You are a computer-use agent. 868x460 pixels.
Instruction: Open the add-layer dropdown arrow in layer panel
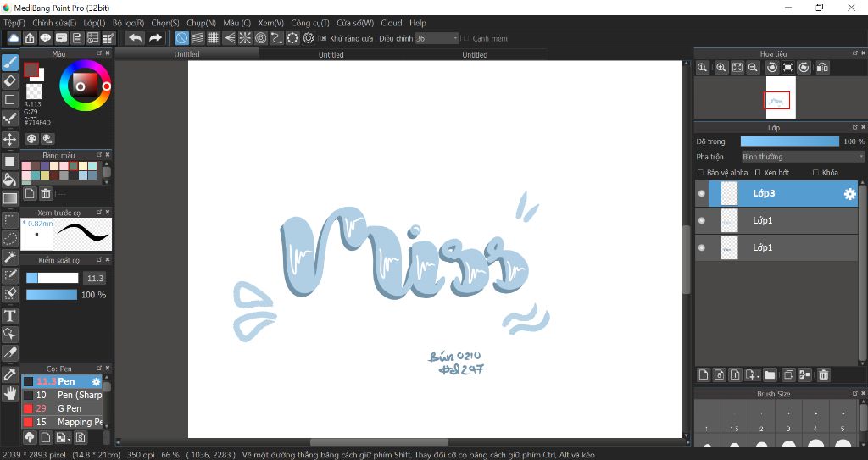tap(753, 374)
